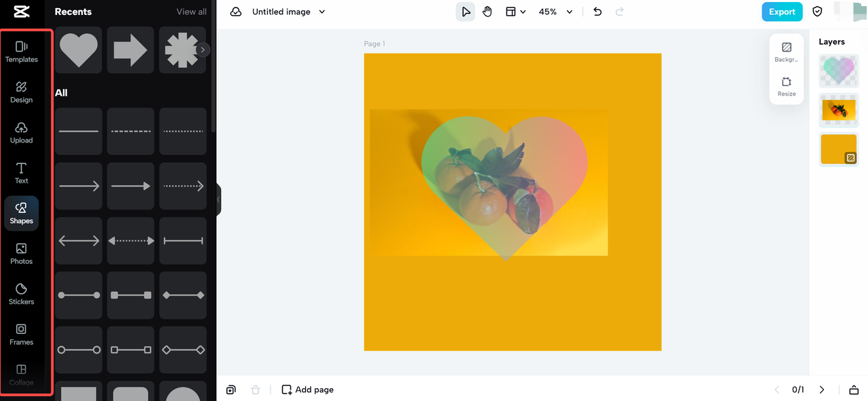This screenshot has width=868, height=401.
Task: Click the Export button
Action: click(782, 12)
